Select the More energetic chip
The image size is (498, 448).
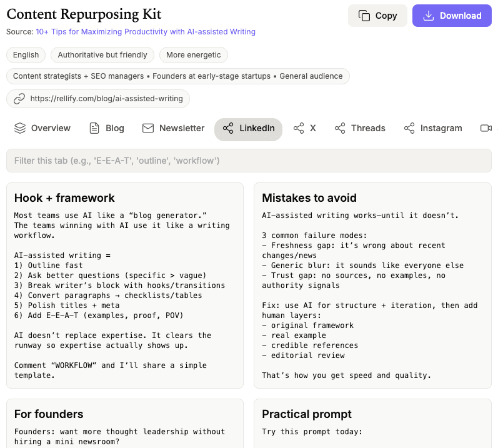[x=194, y=55]
